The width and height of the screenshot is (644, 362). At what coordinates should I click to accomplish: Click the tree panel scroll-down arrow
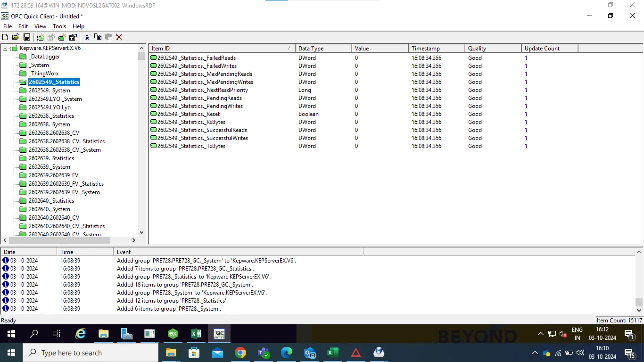click(141, 232)
